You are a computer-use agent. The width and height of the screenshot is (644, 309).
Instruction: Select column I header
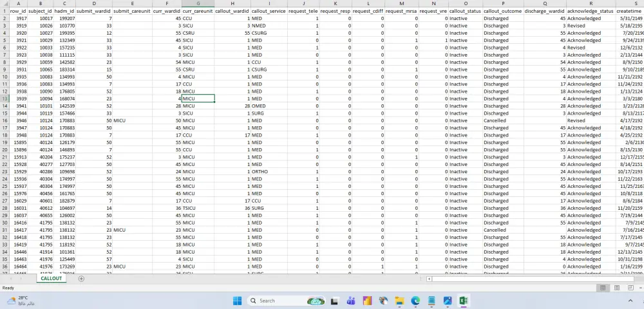pos(269,3)
